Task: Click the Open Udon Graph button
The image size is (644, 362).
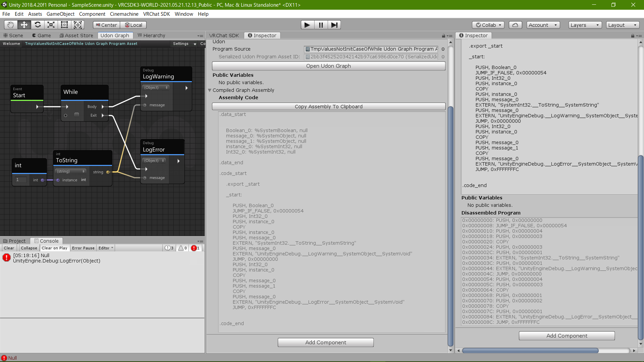Action: [328, 66]
